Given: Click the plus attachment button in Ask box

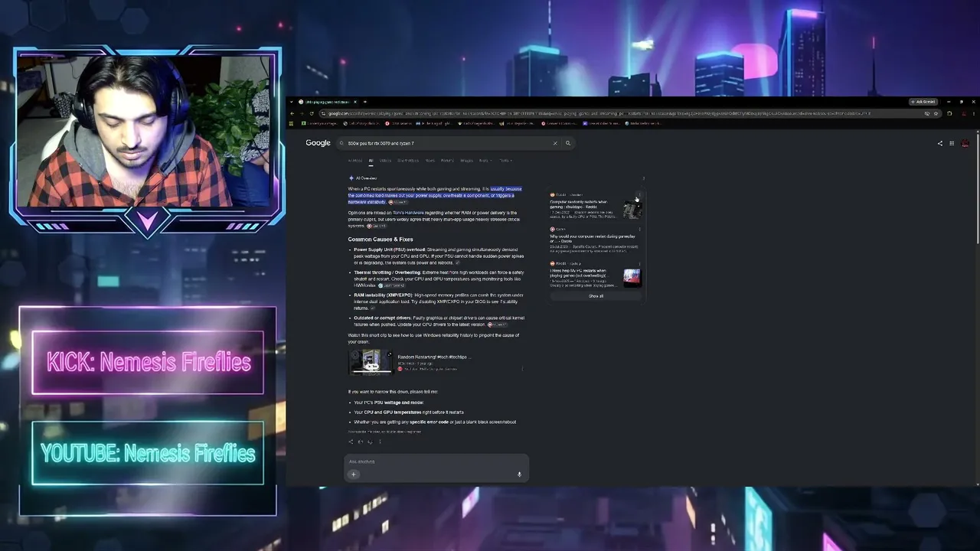Looking at the screenshot, I should pos(354,474).
